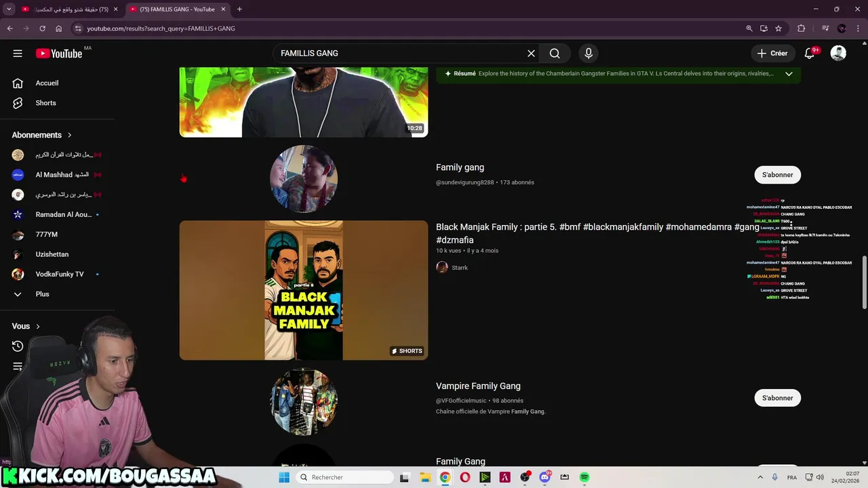868x488 pixels.
Task: Switch FRA keyboard language indicator
Action: [792, 477]
